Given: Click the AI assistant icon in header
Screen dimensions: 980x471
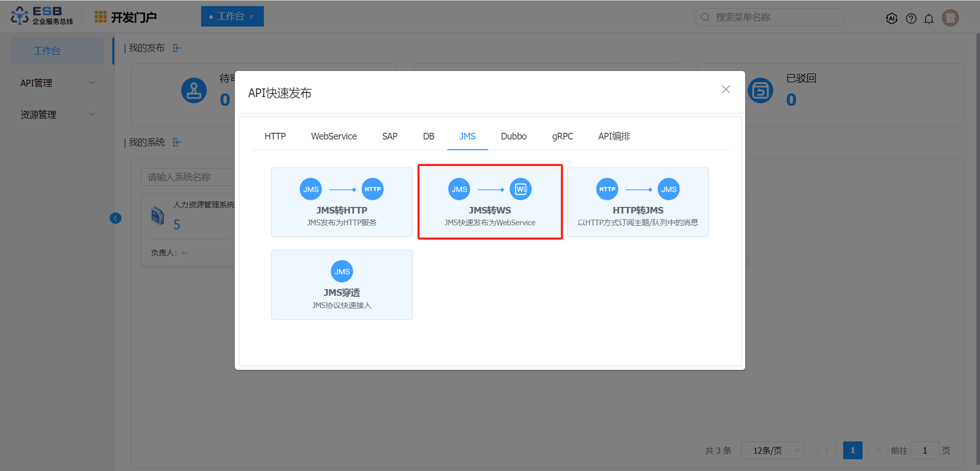Looking at the screenshot, I should 892,18.
